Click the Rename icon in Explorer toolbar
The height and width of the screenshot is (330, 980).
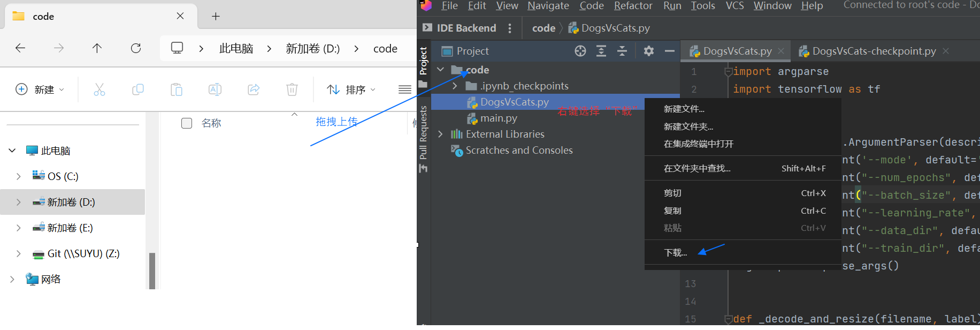click(x=215, y=89)
